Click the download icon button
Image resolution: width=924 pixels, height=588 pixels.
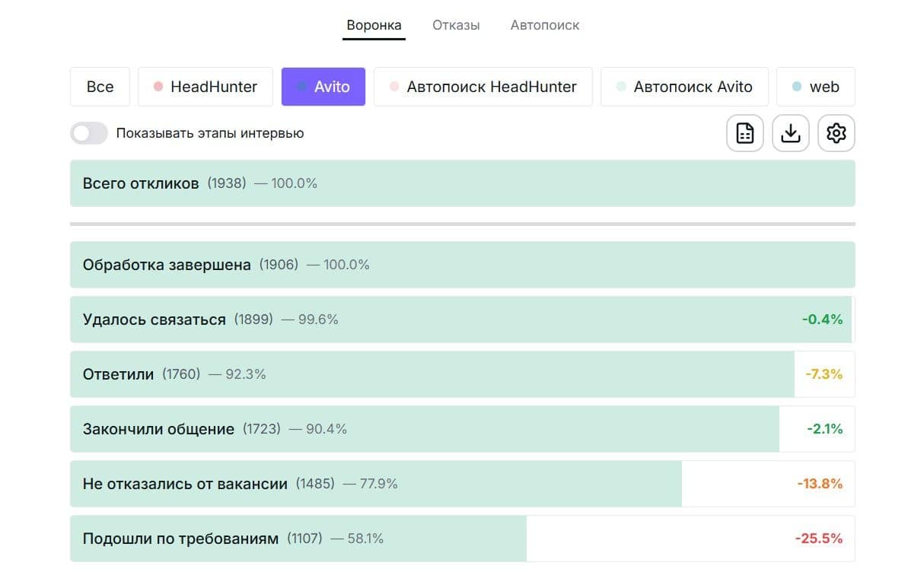791,133
